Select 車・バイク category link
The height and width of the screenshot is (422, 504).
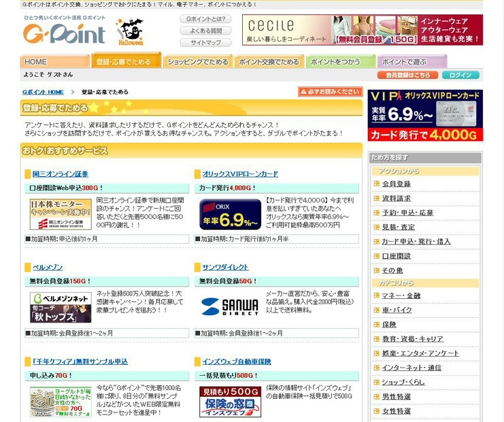point(397,310)
